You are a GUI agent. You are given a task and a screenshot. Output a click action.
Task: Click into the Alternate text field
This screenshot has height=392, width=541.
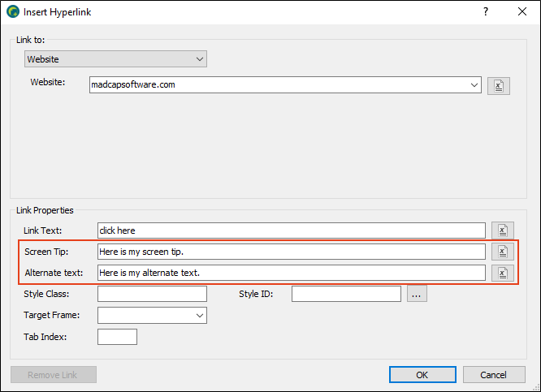pyautogui.click(x=291, y=273)
